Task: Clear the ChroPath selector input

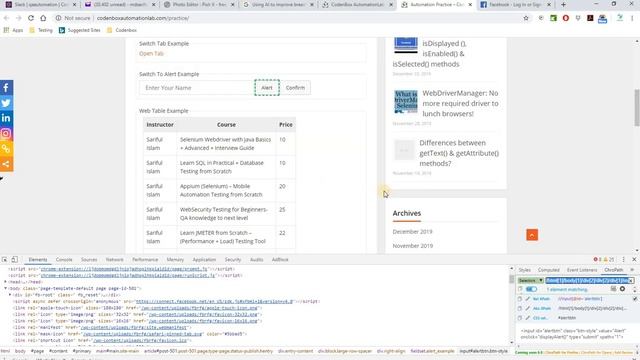Action: [631, 280]
